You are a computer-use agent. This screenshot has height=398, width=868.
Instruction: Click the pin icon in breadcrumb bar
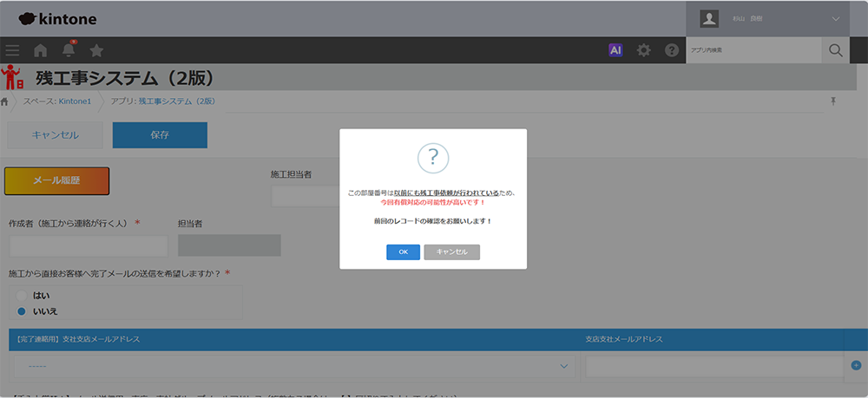(x=833, y=101)
